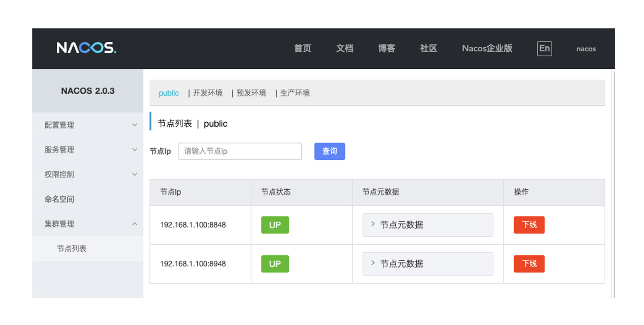Switch language with the En button
The height and width of the screenshot is (325, 644).
click(x=544, y=49)
